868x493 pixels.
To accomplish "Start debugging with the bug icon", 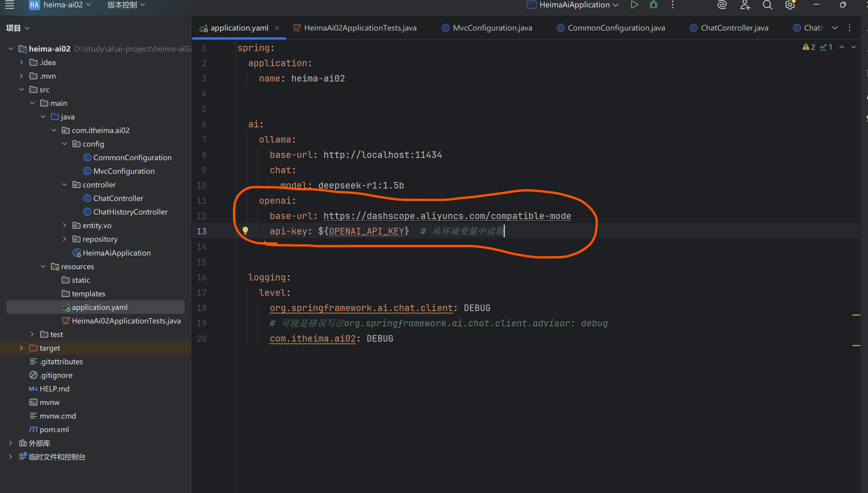I will (654, 5).
